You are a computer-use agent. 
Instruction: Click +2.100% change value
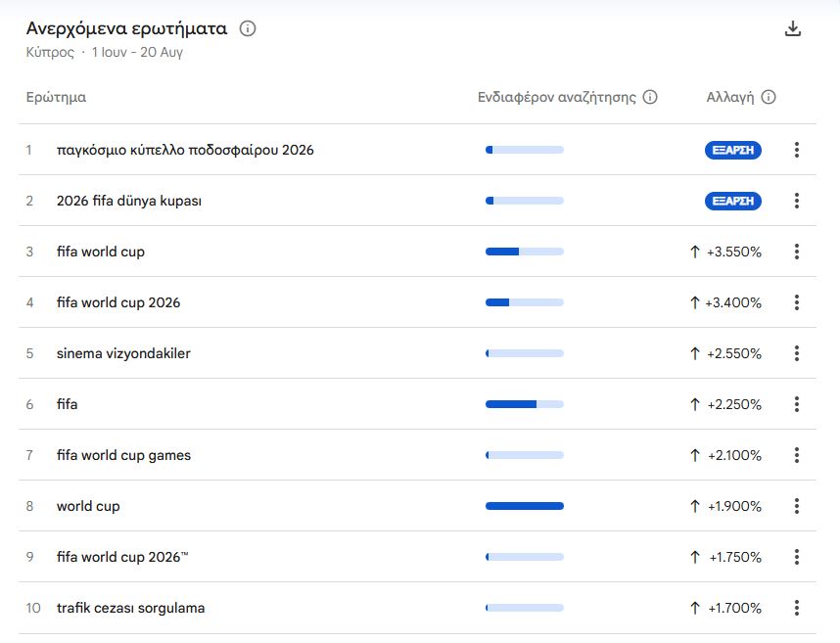pos(734,455)
